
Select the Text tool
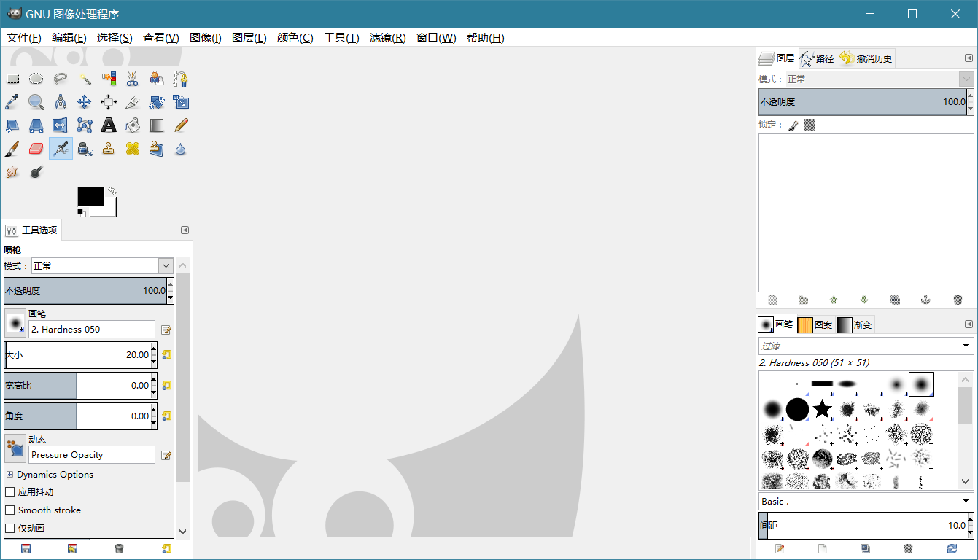(x=108, y=125)
